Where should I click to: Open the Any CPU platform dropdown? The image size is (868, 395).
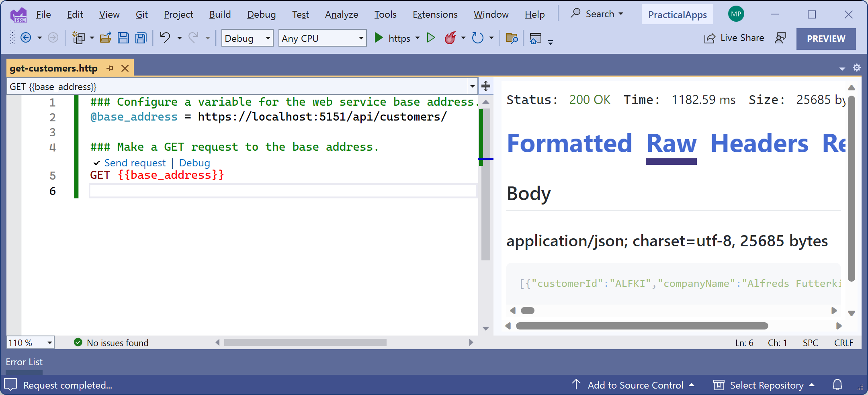(x=322, y=38)
